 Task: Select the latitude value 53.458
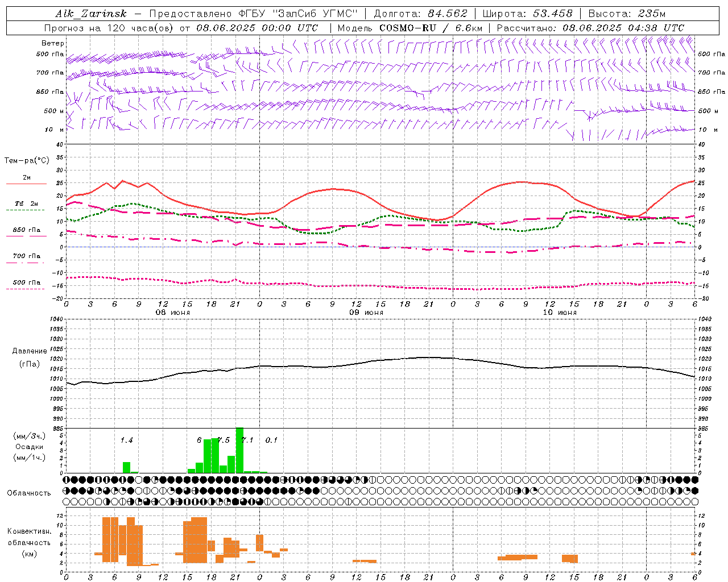(553, 14)
